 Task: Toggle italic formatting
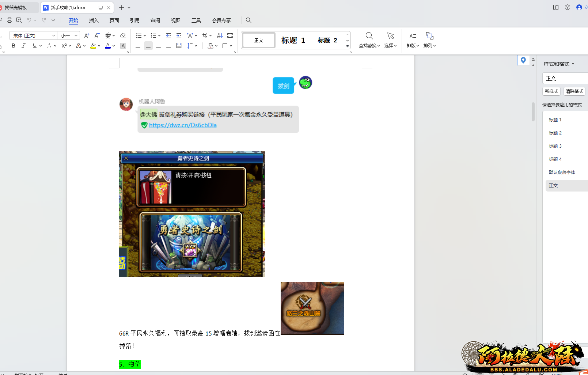point(24,46)
